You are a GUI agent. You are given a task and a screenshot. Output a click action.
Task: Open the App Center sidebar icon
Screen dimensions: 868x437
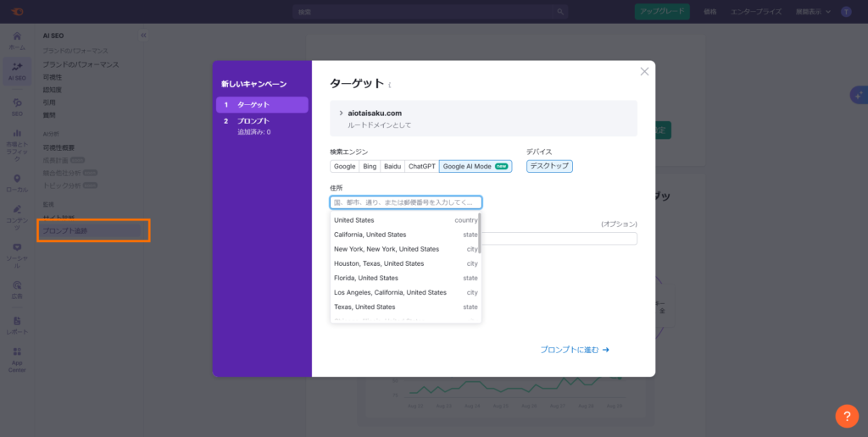(17, 356)
